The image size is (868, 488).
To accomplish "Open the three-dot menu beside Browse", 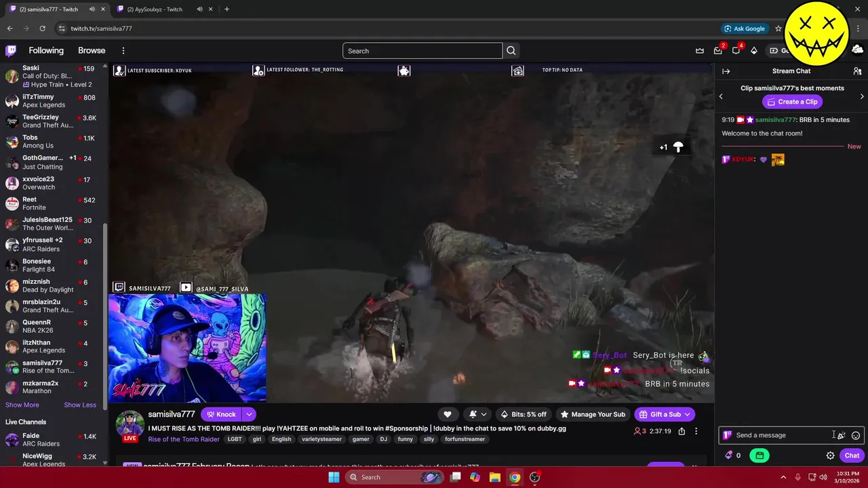I will pyautogui.click(x=123, y=51).
